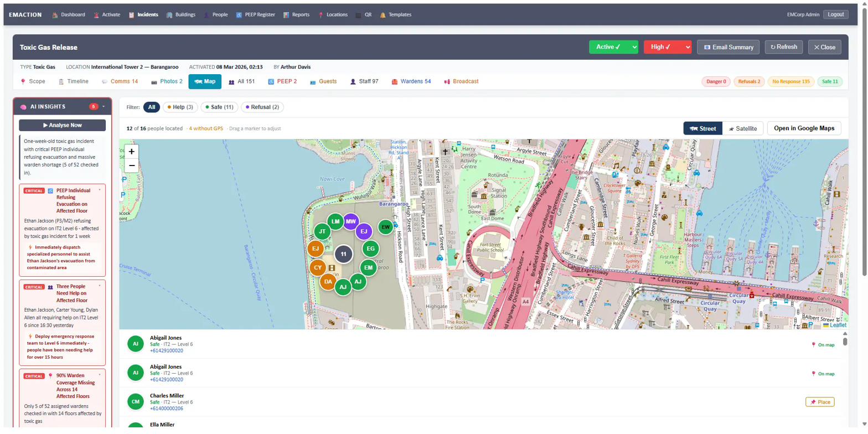This screenshot has width=868, height=434.
Task: Click the Refresh button
Action: pos(784,47)
